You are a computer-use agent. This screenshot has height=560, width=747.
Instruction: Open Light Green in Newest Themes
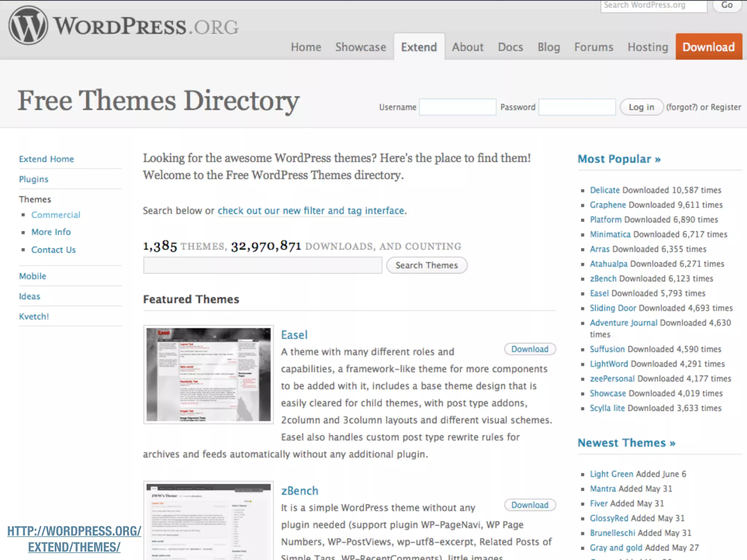point(612,474)
